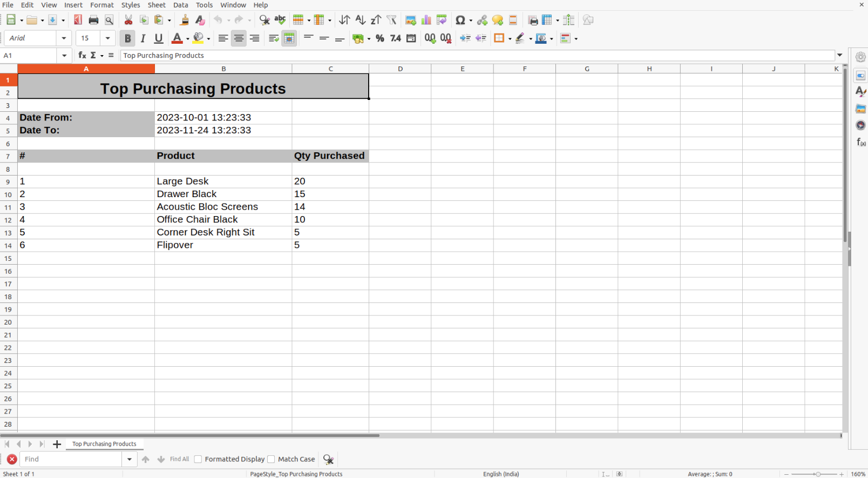Screen dimensions: 868x478
Task: Increase indent icon
Action: click(465, 38)
